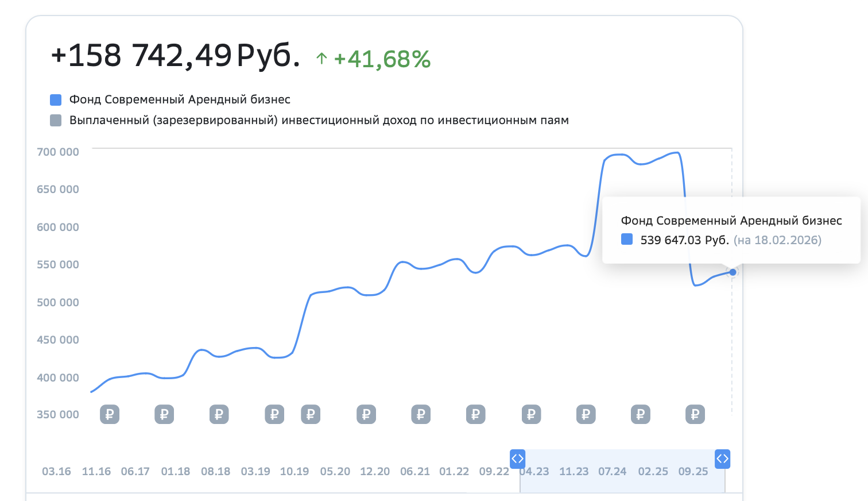Click the 05.20 label on the timeline
868x501 pixels.
(335, 472)
